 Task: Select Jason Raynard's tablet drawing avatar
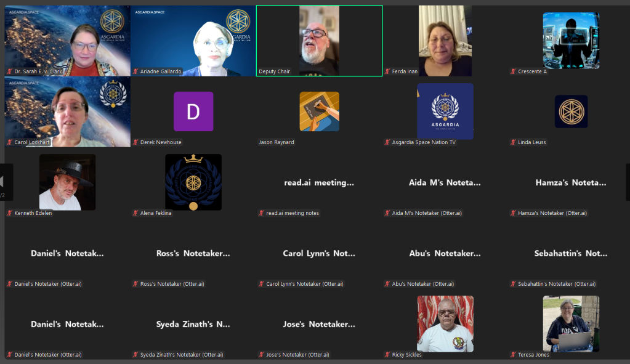[319, 111]
